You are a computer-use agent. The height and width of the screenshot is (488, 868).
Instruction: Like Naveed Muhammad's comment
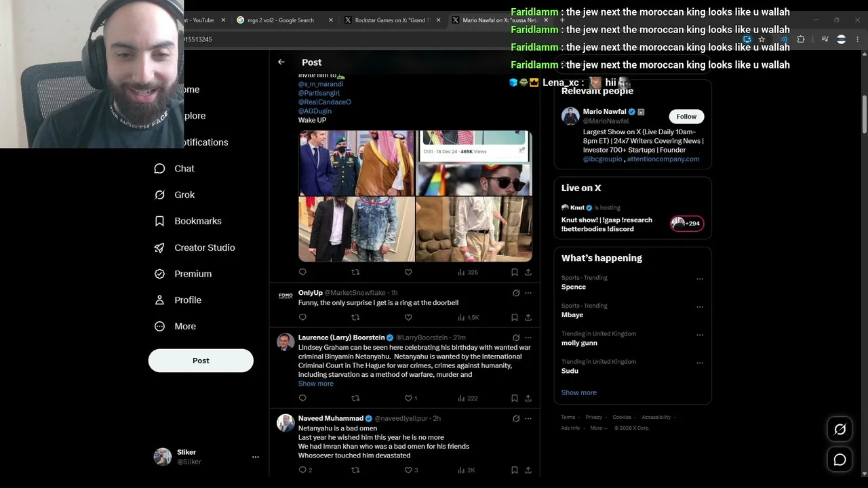coord(411,470)
